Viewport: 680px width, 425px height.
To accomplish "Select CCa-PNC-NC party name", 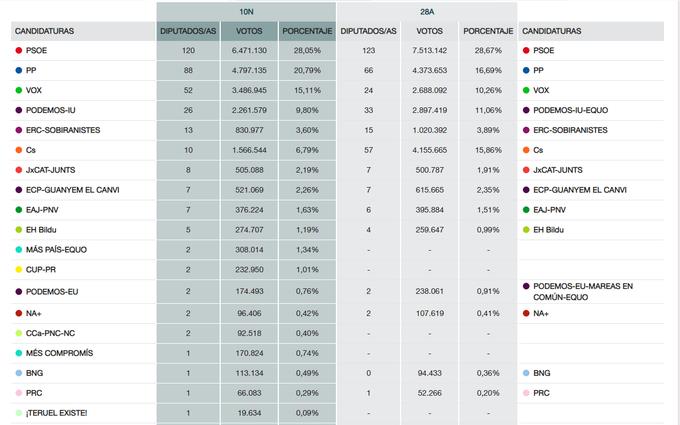I will coord(50,333).
